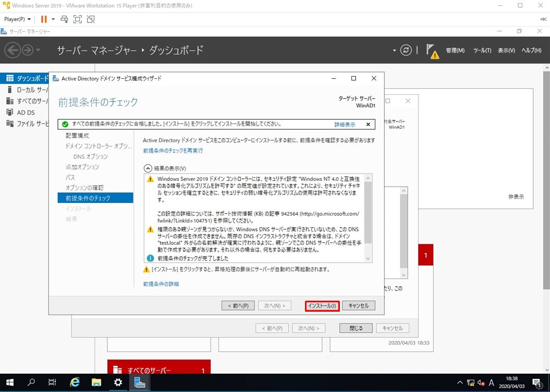The height and width of the screenshot is (392, 550).
Task: Open the 表示(V) menu
Action: (x=506, y=51)
